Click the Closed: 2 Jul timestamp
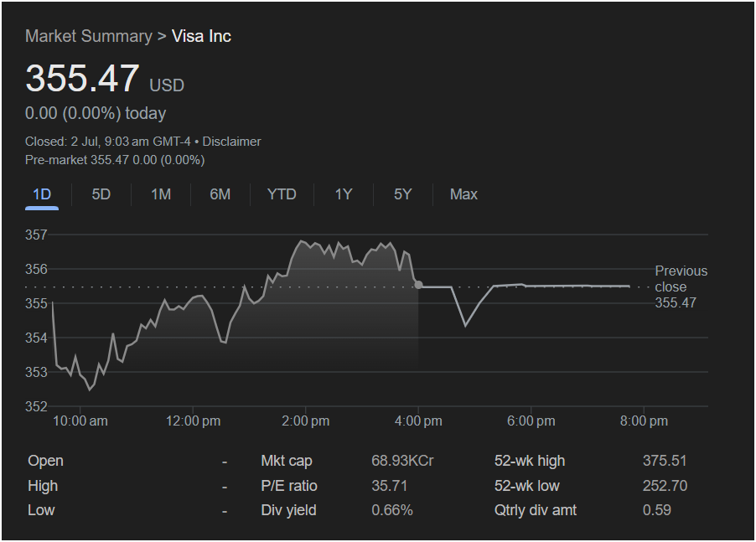Screen dimensions: 756x542 (x=108, y=142)
